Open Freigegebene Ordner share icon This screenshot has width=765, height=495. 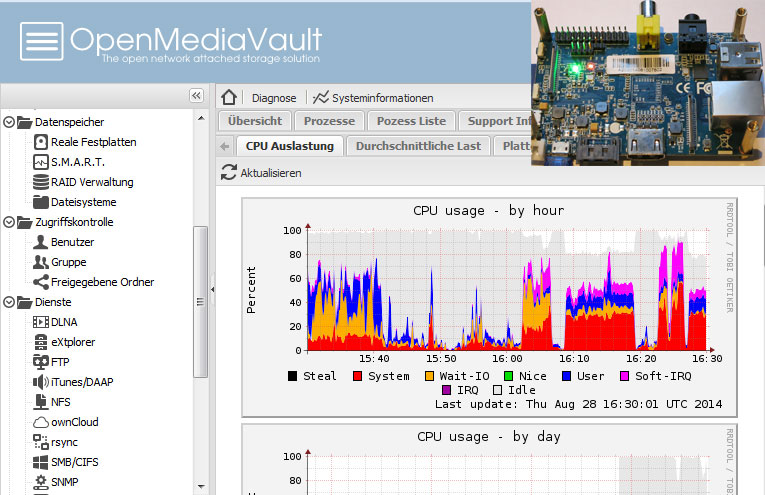[x=40, y=282]
